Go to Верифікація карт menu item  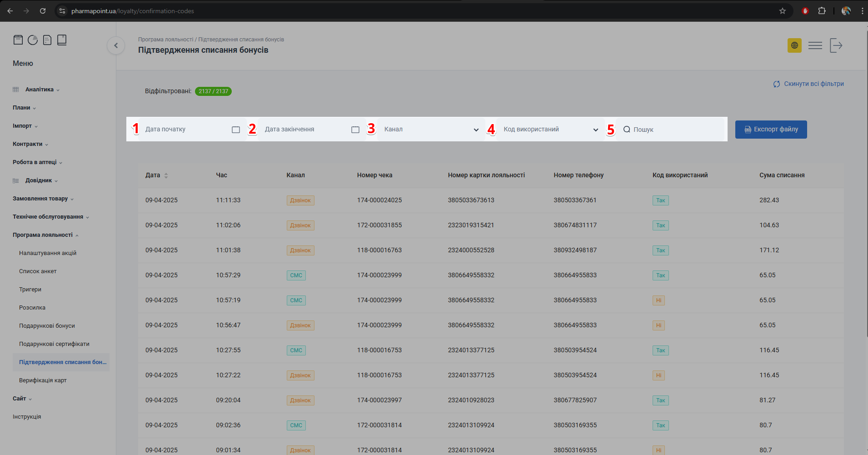[43, 380]
